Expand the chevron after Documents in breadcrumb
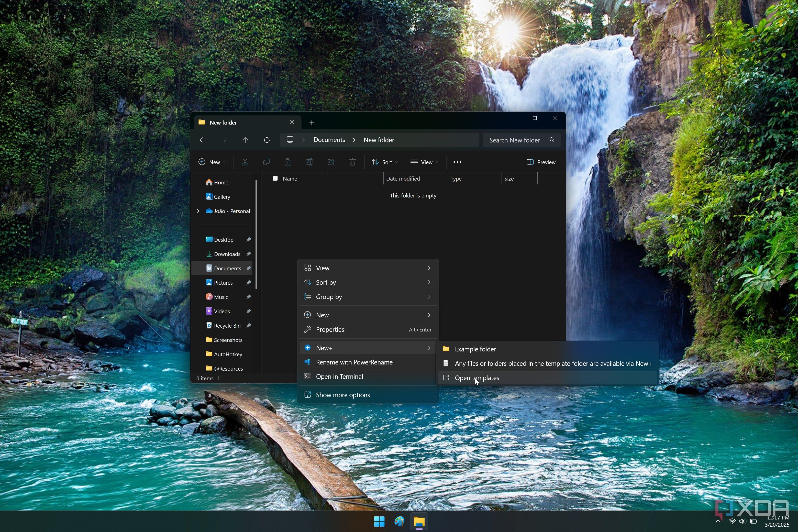The width and height of the screenshot is (798, 532). pyautogui.click(x=354, y=140)
